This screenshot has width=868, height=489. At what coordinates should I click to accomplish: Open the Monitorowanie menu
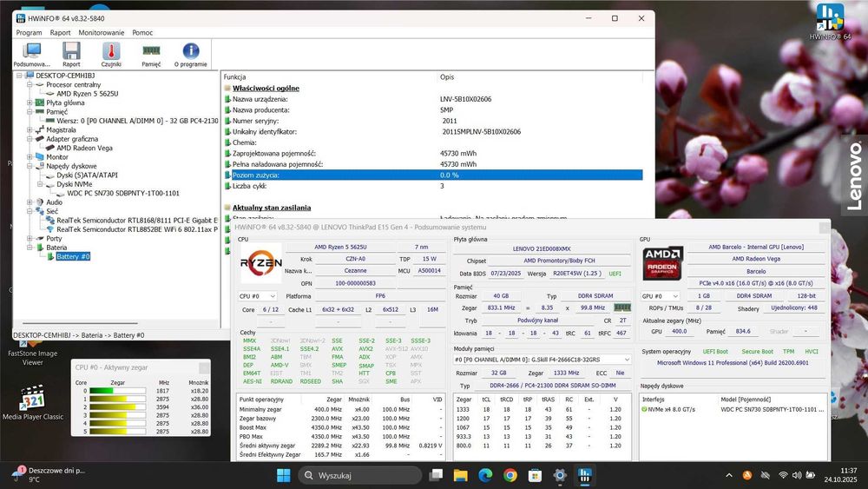tap(102, 33)
